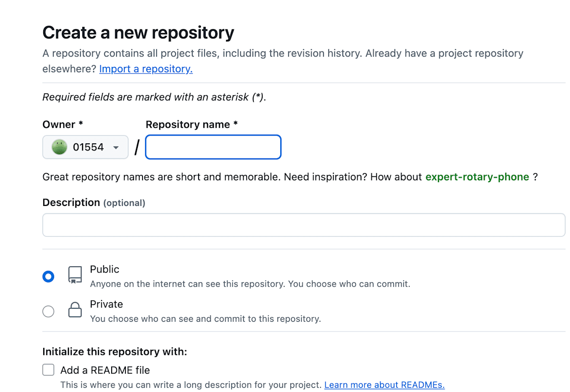Viewport: 570px width, 392px height.
Task: Click the Owner dropdown caret arrow
Action: (x=116, y=148)
